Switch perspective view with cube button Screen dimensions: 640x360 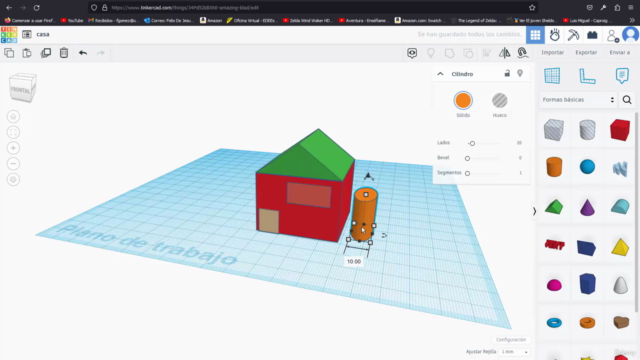pyautogui.click(x=13, y=179)
